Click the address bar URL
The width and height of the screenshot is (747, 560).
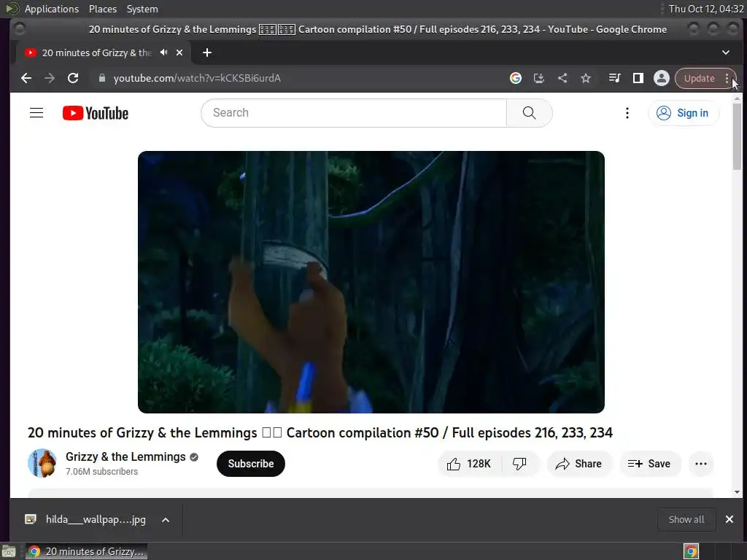197,78
